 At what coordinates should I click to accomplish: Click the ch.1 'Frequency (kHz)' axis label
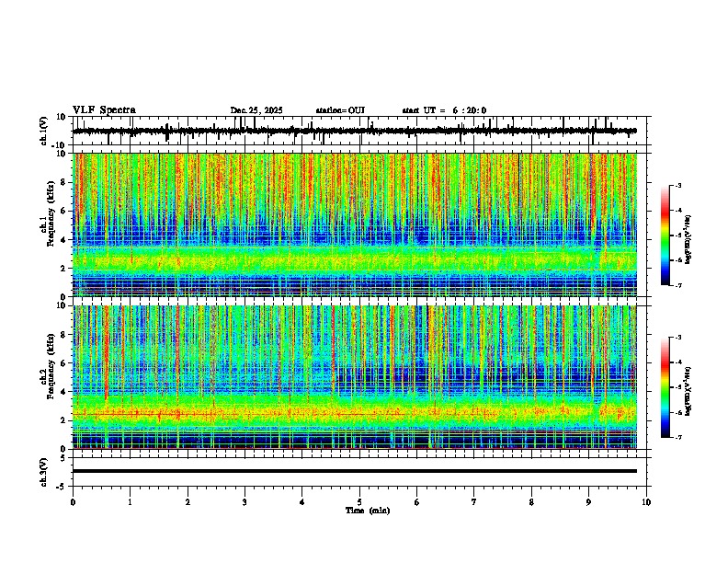coord(51,213)
